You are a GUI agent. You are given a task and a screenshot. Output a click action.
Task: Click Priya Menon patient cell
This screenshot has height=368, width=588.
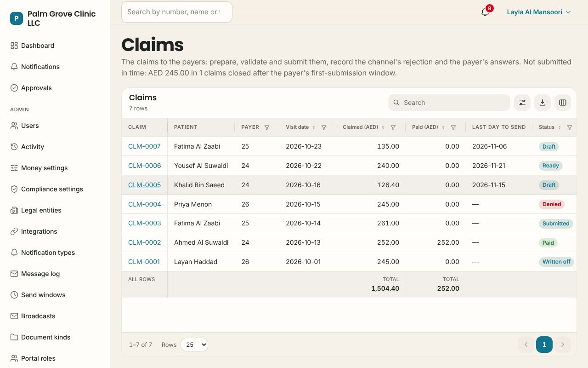pos(193,204)
